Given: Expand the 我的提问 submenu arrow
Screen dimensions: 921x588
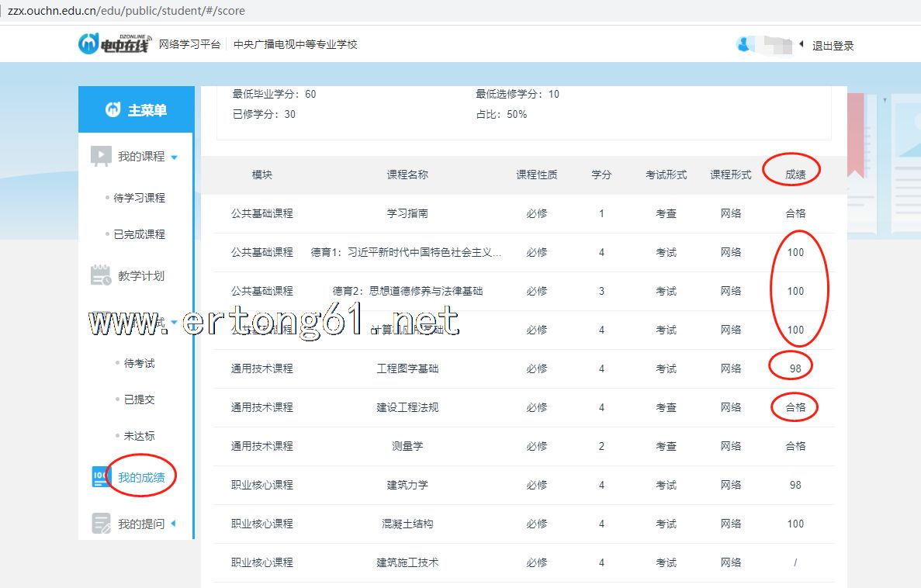Looking at the screenshot, I should (173, 524).
